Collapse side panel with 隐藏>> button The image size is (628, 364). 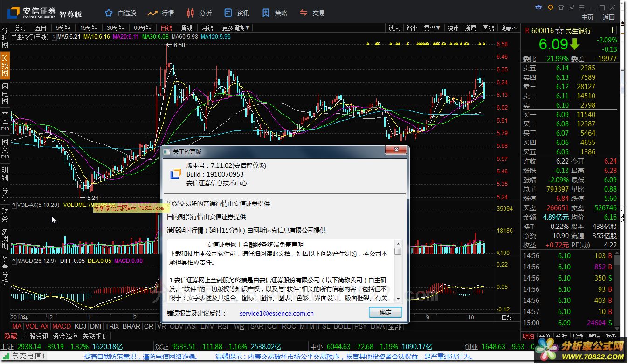(509, 28)
